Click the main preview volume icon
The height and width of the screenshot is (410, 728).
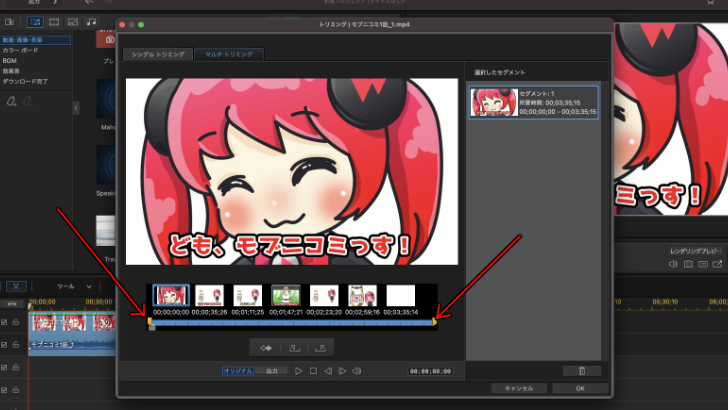(673, 264)
